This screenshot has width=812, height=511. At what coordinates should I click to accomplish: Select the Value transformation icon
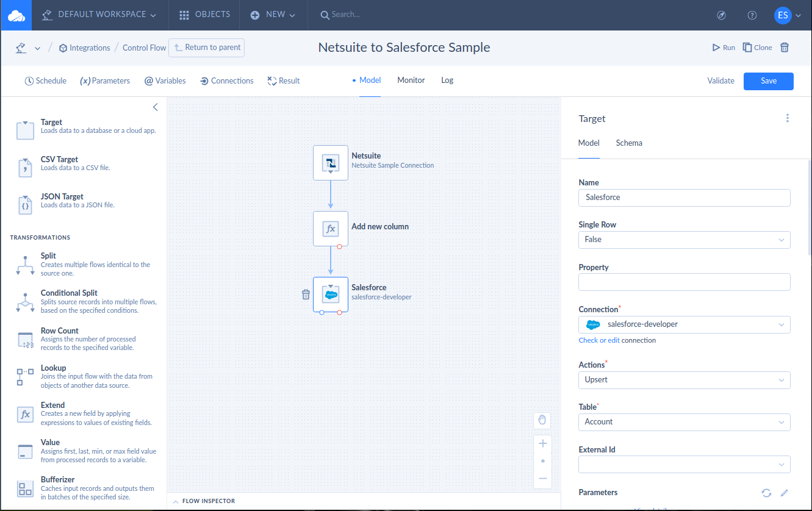coord(25,452)
